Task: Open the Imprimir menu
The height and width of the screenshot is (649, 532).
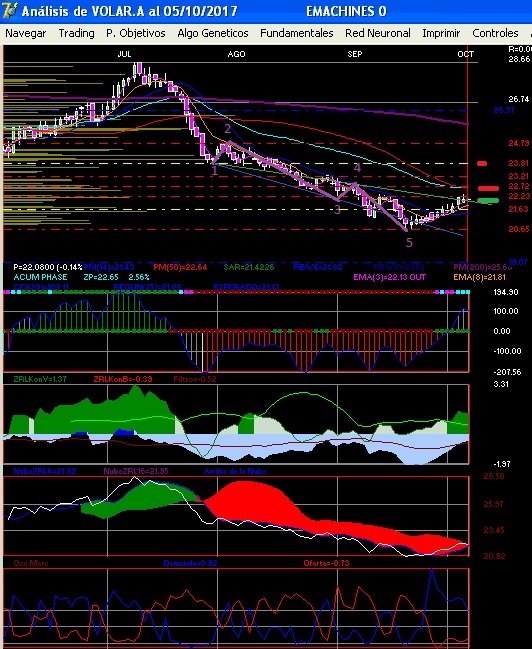Action: [441, 33]
